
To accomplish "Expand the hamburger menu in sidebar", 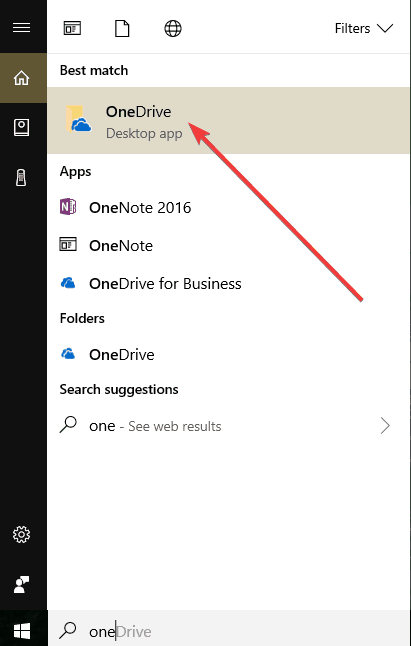I will [x=21, y=28].
